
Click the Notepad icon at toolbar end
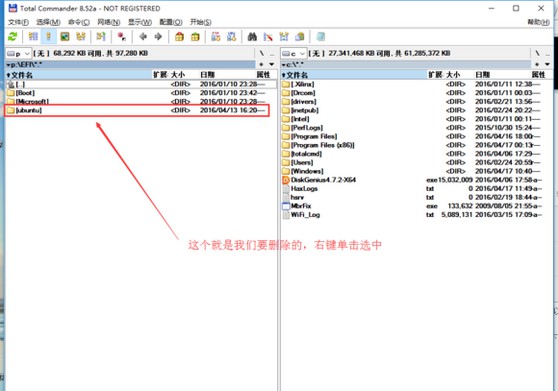321,36
